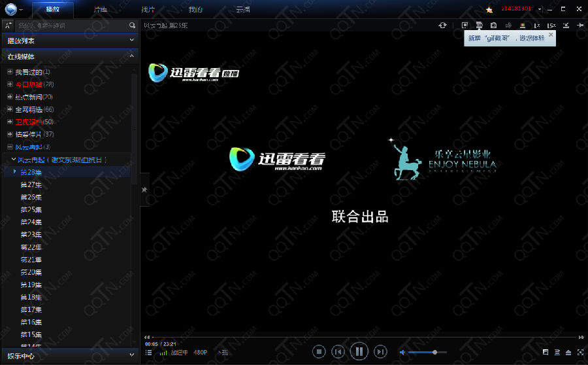
Task: Click the screenshot camera icon in top toolbar
Action: (493, 25)
